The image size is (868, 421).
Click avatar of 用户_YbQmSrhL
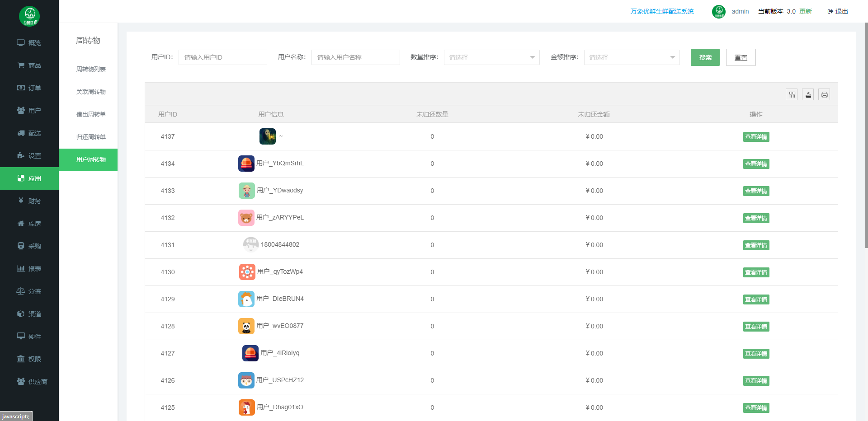pyautogui.click(x=246, y=164)
